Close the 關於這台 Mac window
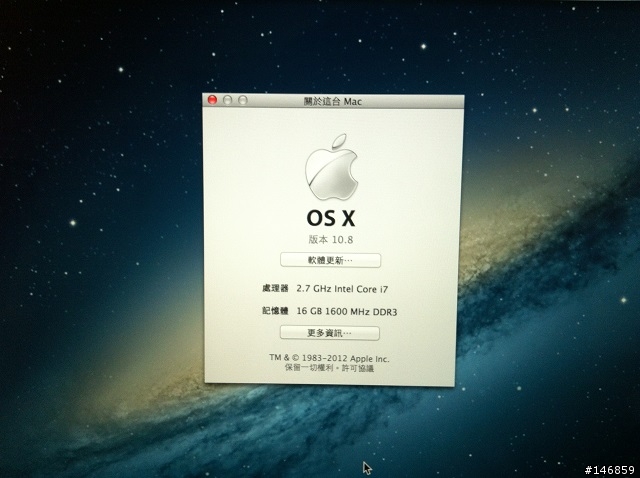This screenshot has width=640, height=478. coord(212,100)
